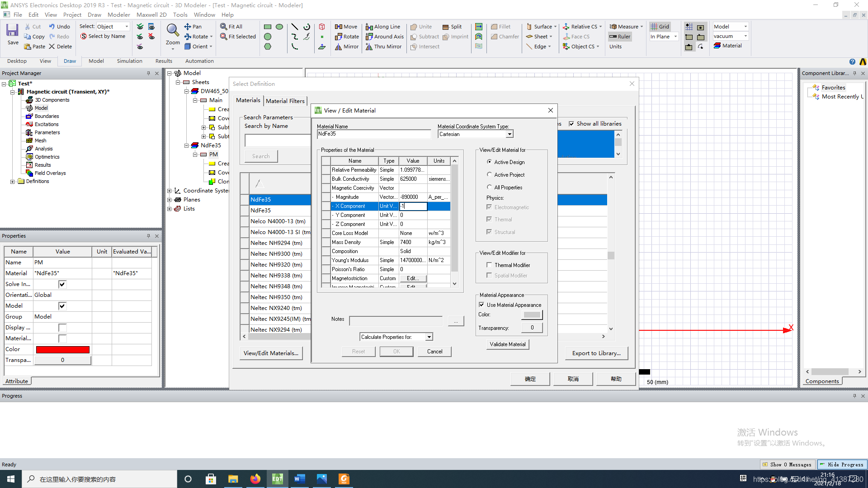868x488 pixels.
Task: Click the Measure tool
Action: (x=626, y=27)
